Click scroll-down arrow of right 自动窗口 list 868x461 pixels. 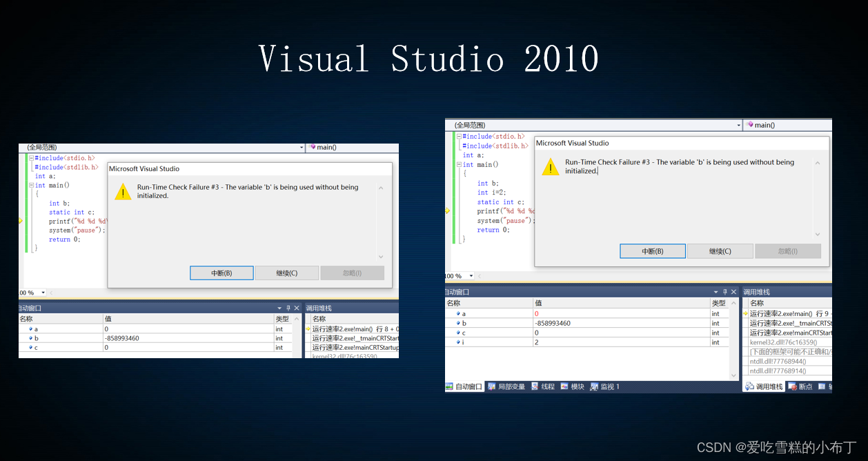pyautogui.click(x=734, y=375)
